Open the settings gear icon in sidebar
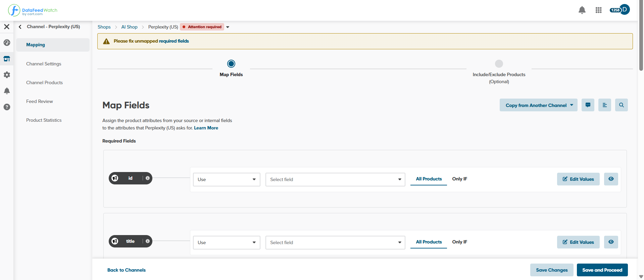 pyautogui.click(x=7, y=75)
